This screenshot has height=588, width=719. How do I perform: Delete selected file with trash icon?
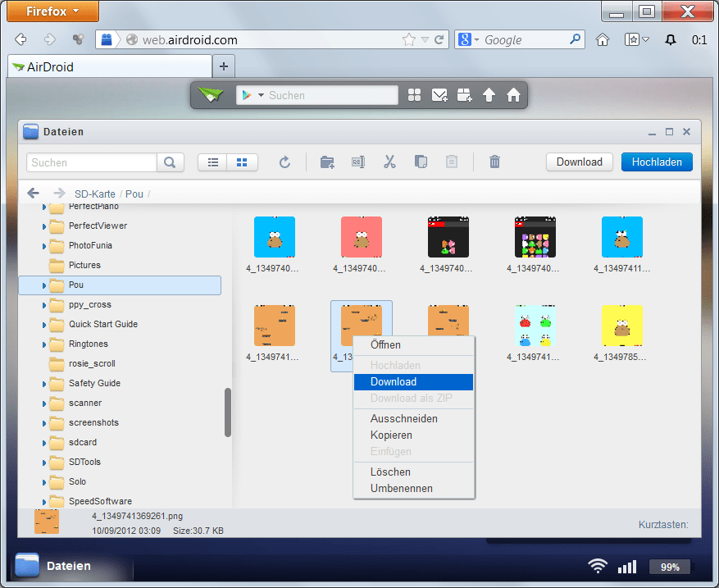(494, 162)
